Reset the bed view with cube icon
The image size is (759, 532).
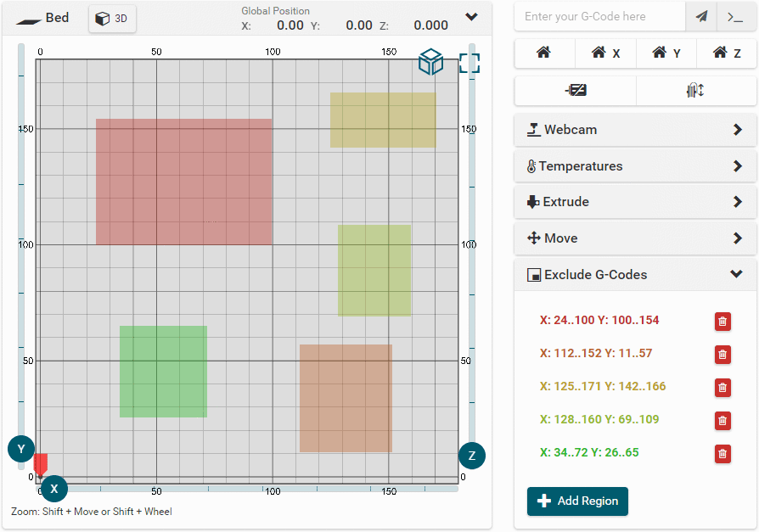click(431, 62)
